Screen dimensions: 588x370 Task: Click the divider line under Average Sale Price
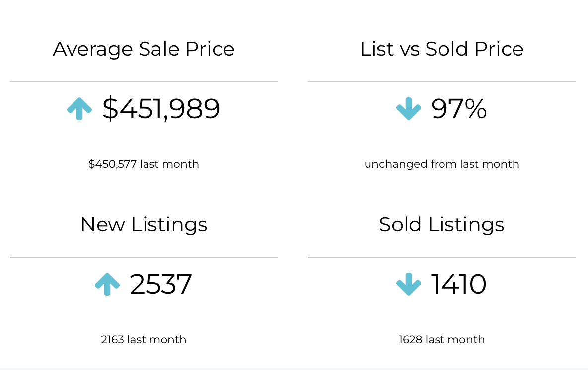pyautogui.click(x=144, y=82)
